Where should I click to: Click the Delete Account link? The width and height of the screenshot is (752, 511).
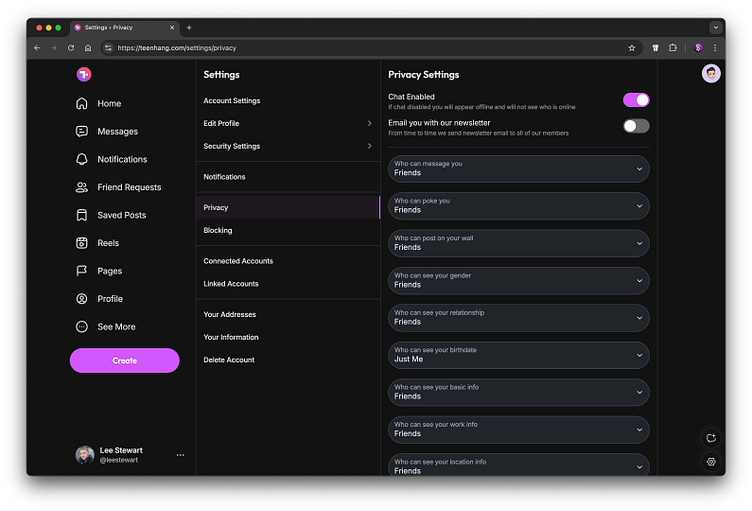tap(229, 360)
